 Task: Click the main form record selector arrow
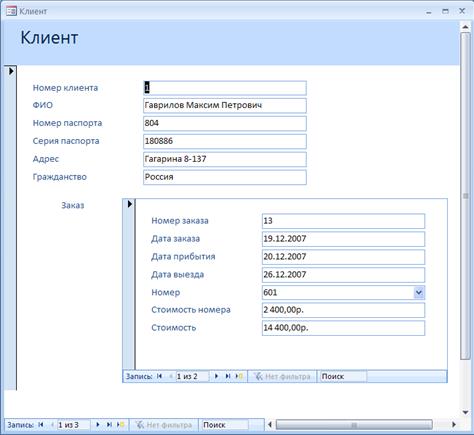[11, 71]
